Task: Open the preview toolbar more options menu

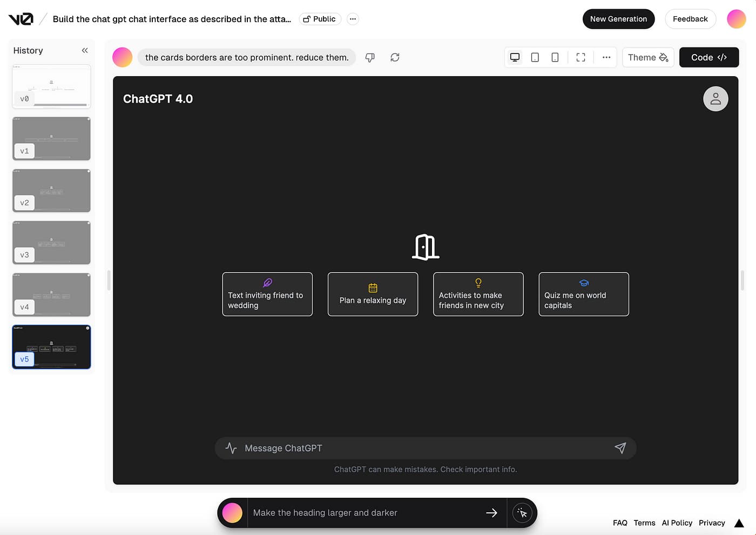Action: pyautogui.click(x=606, y=57)
